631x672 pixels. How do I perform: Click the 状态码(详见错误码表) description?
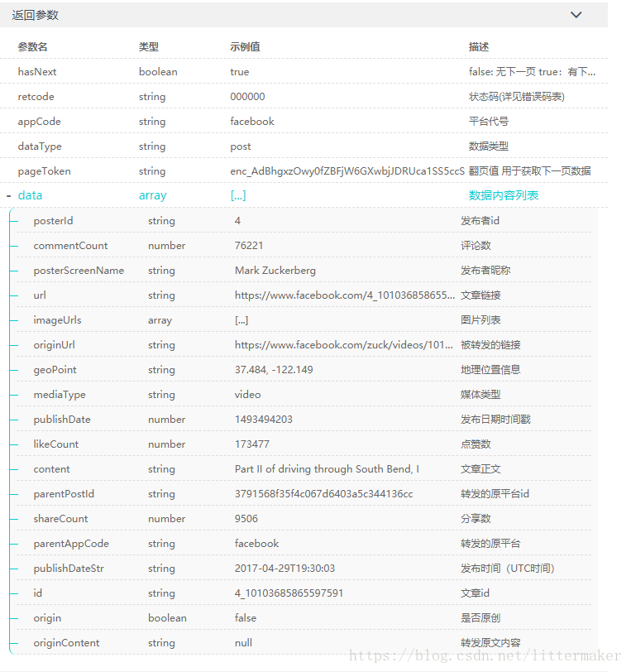coord(517,97)
